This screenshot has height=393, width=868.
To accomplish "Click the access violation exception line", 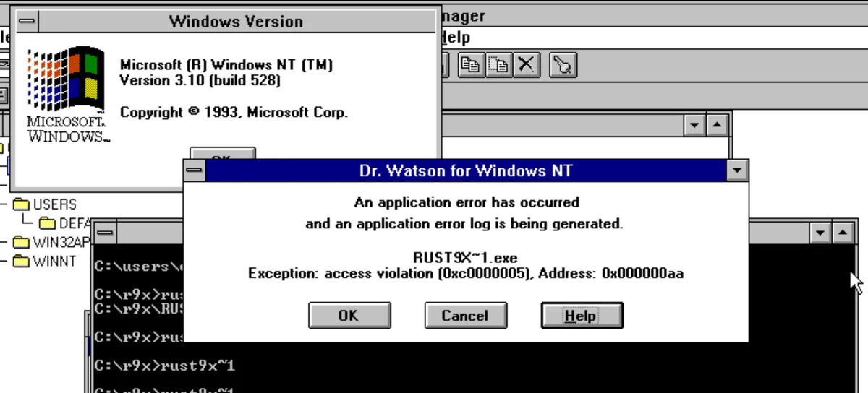I will (465, 274).
